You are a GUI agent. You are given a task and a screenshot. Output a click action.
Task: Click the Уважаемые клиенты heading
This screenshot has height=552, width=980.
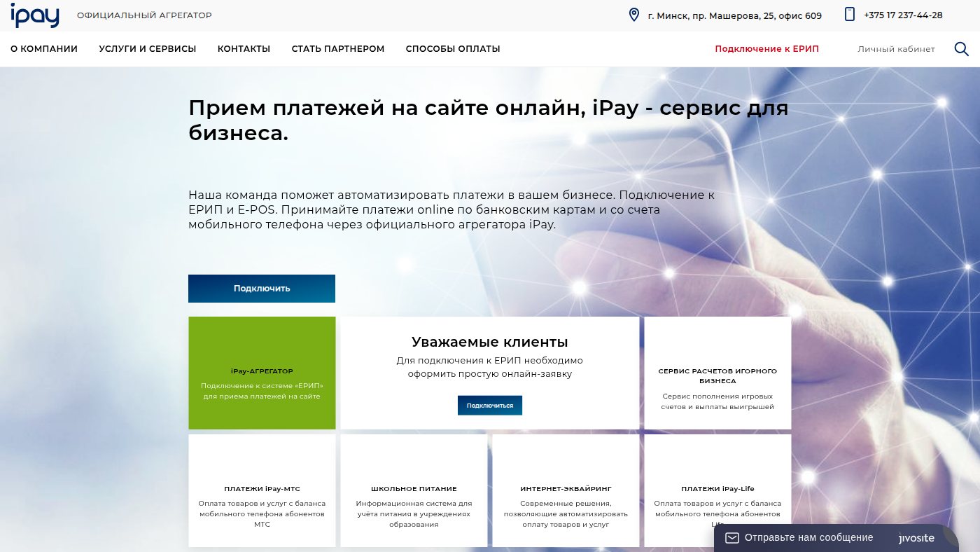pyautogui.click(x=490, y=342)
